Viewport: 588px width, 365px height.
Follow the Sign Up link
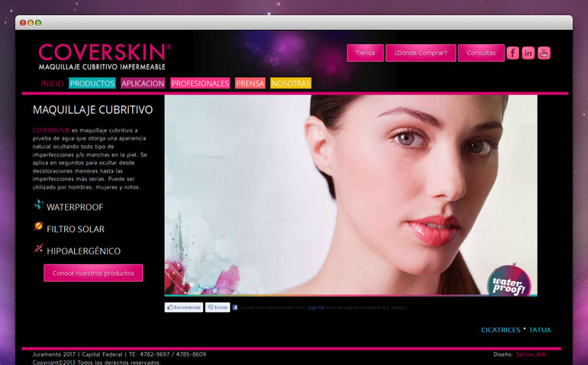315,307
